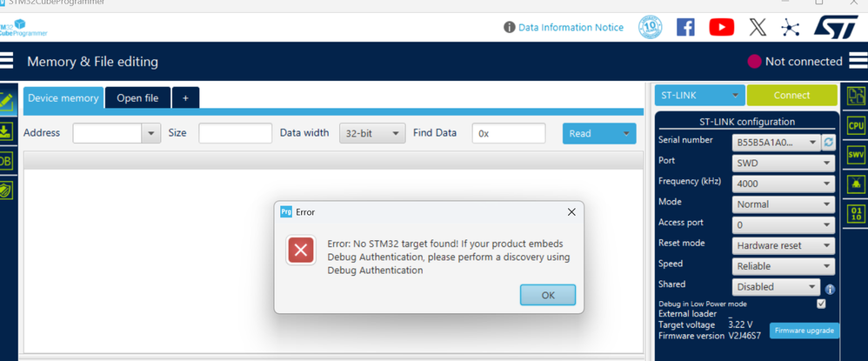Image resolution: width=868 pixels, height=361 pixels.
Task: Toggle Debug in Low Power mode checkbox
Action: (821, 304)
